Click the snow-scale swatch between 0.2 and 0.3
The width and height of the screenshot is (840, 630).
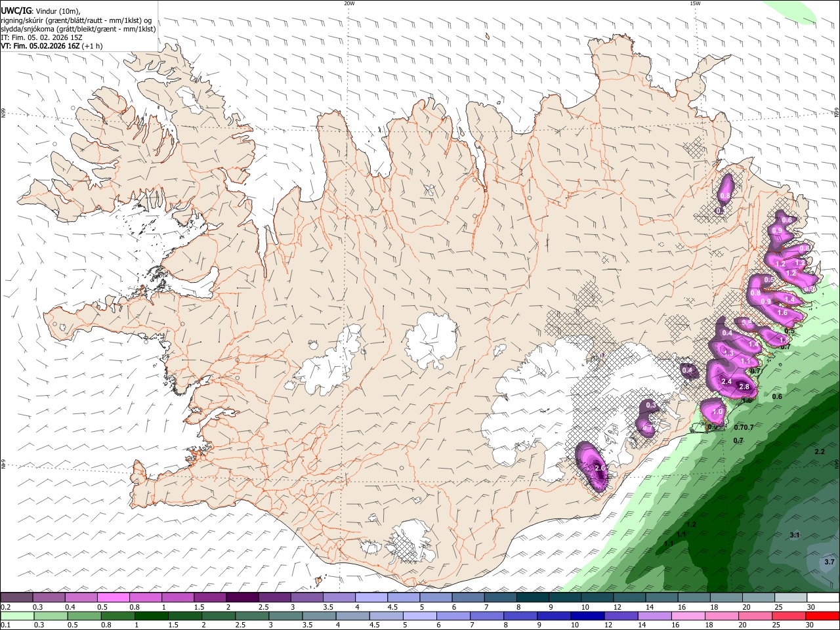[x=16, y=597]
